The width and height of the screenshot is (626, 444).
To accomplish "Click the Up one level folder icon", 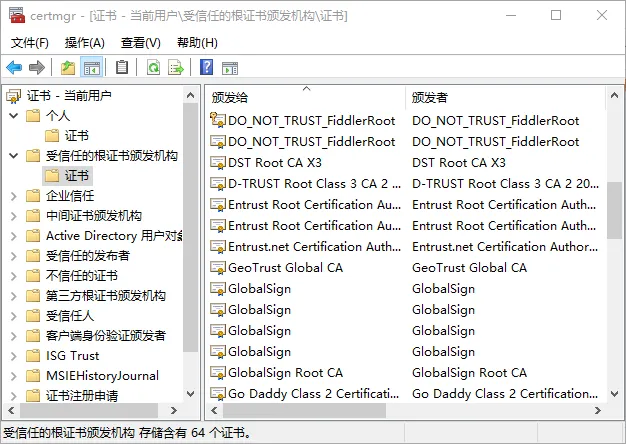I will click(x=68, y=67).
